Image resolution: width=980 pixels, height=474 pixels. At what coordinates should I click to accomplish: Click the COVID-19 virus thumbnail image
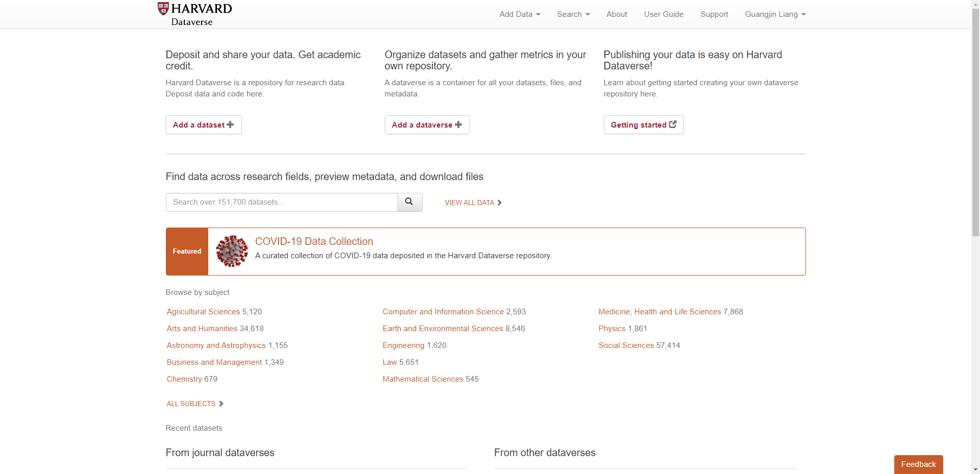pos(232,251)
